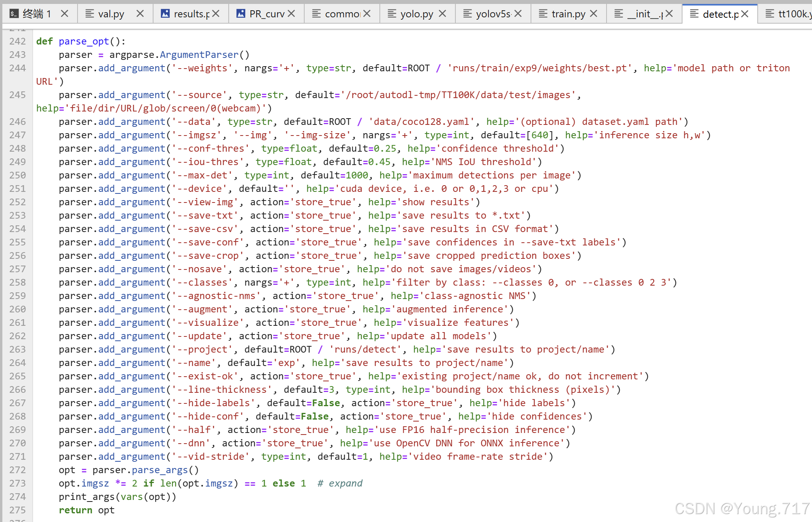The image size is (812, 522).
Task: Close the train.py tab
Action: tap(594, 14)
